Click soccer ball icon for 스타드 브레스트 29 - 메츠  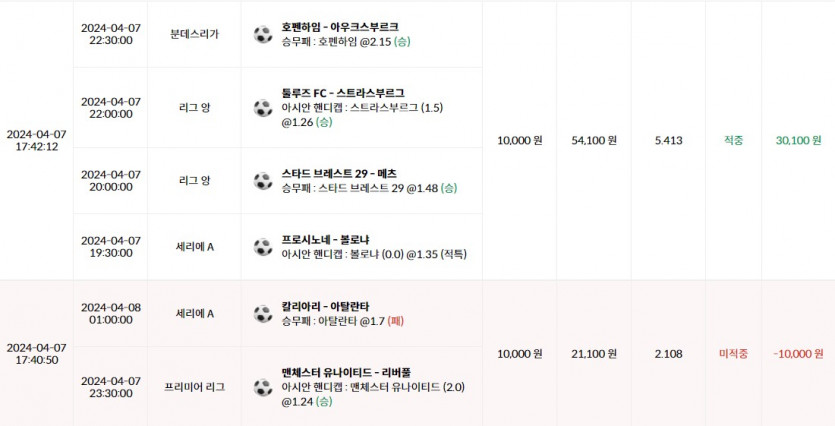(x=263, y=181)
